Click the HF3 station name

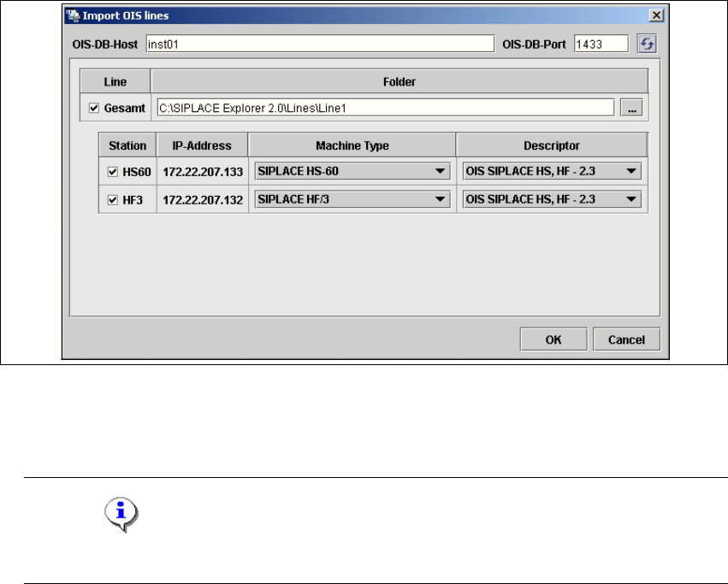point(133,200)
